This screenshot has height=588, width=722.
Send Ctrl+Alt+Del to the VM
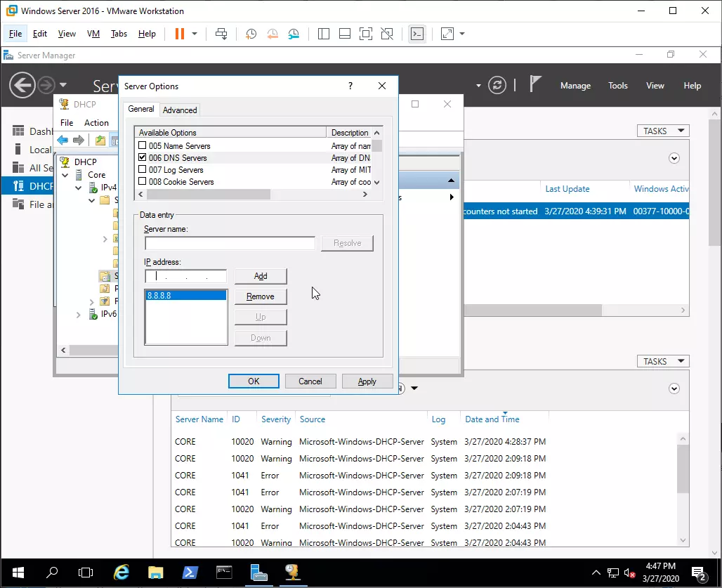221,34
